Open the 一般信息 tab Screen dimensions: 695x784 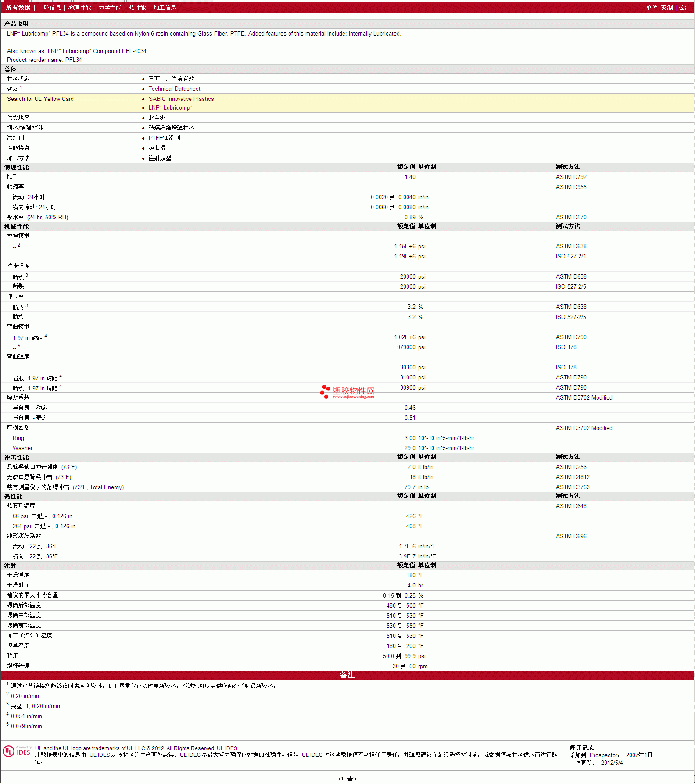50,7
